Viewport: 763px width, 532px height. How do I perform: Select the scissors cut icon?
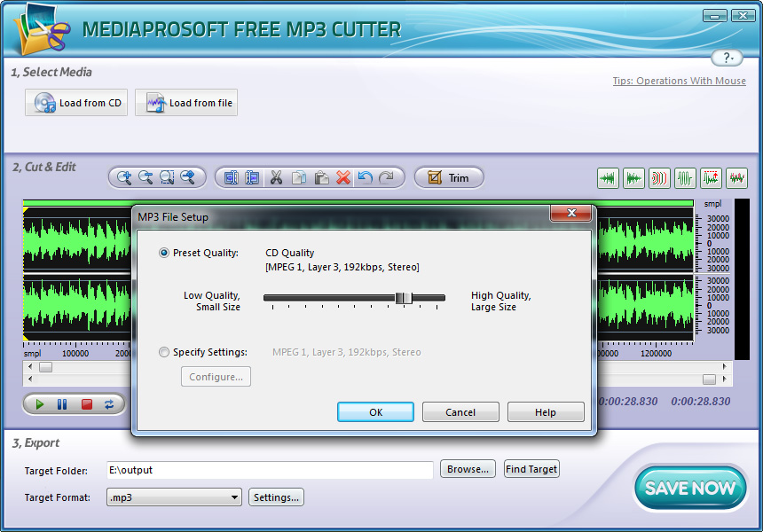point(276,178)
